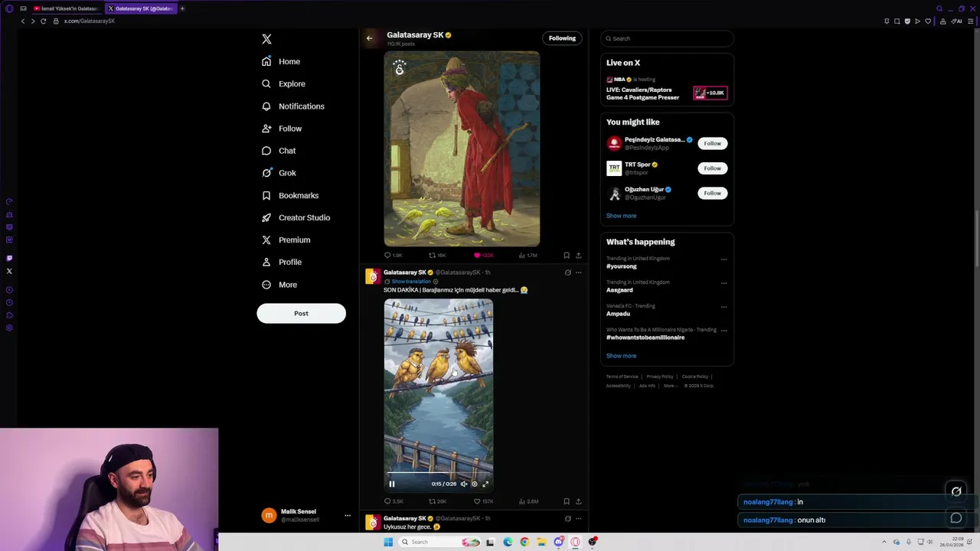Open Creator Studio in the sidebar
Image resolution: width=980 pixels, height=551 pixels.
[296, 218]
